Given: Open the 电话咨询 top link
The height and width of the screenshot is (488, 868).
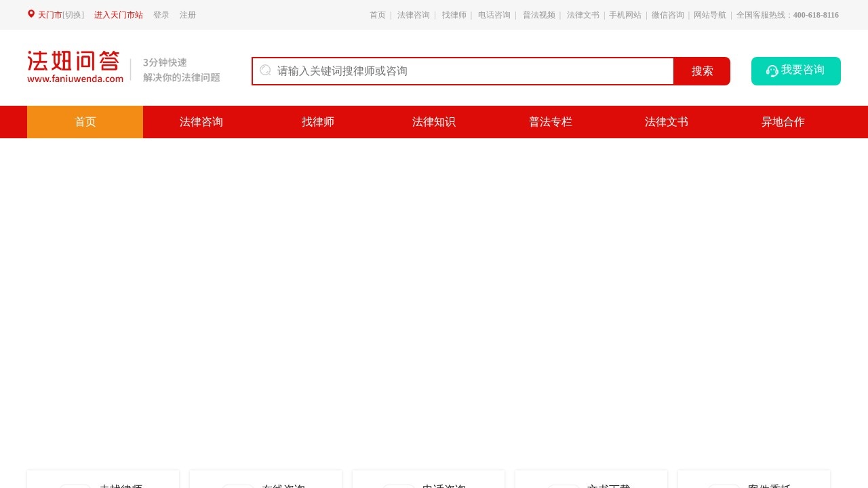Looking at the screenshot, I should (x=494, y=15).
